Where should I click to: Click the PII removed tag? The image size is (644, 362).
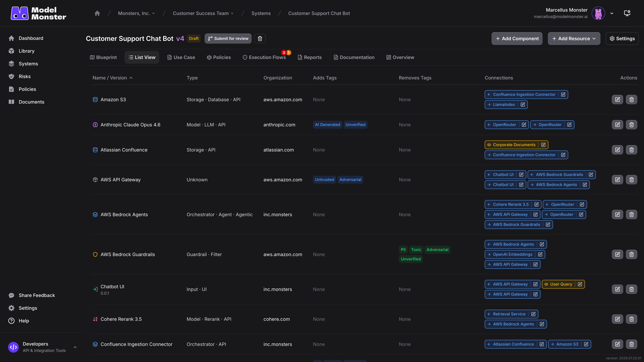pyautogui.click(x=403, y=250)
